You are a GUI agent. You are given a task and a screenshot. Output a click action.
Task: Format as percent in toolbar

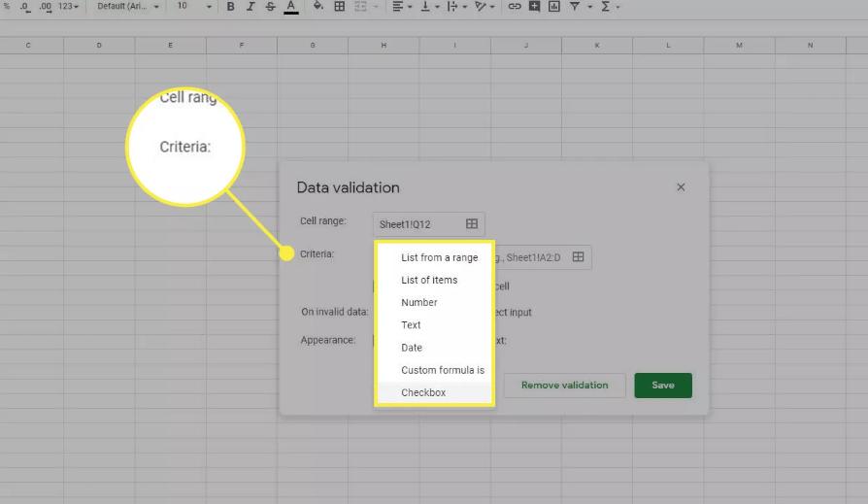coord(7,7)
